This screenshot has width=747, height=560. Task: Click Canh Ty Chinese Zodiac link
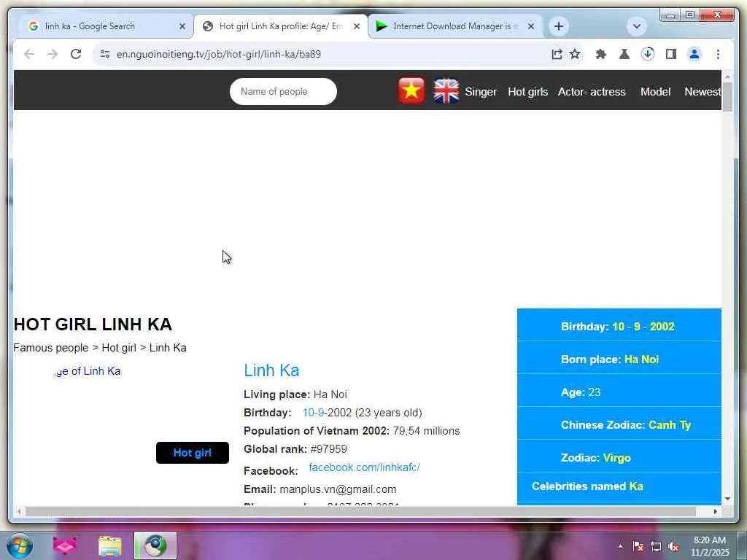[670, 425]
